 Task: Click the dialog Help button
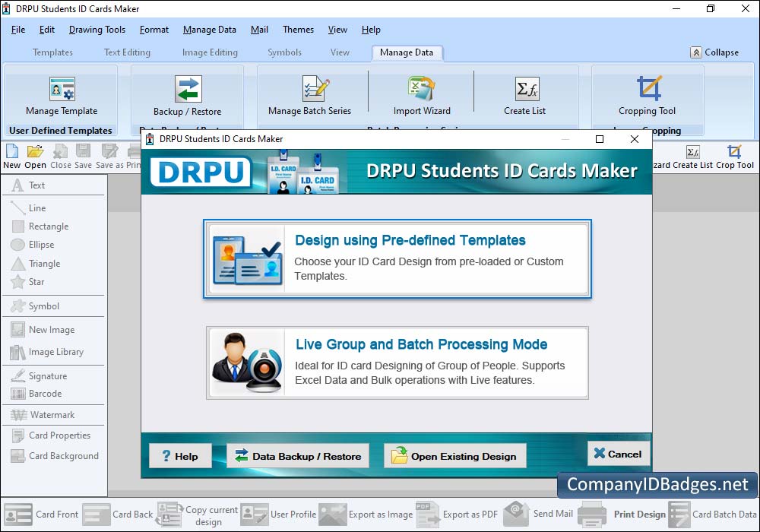(x=180, y=456)
